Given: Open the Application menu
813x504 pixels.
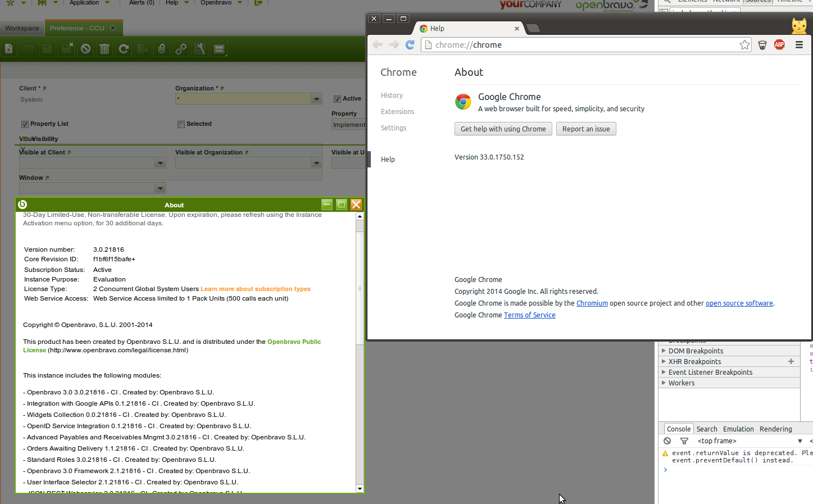Looking at the screenshot, I should [x=89, y=3].
